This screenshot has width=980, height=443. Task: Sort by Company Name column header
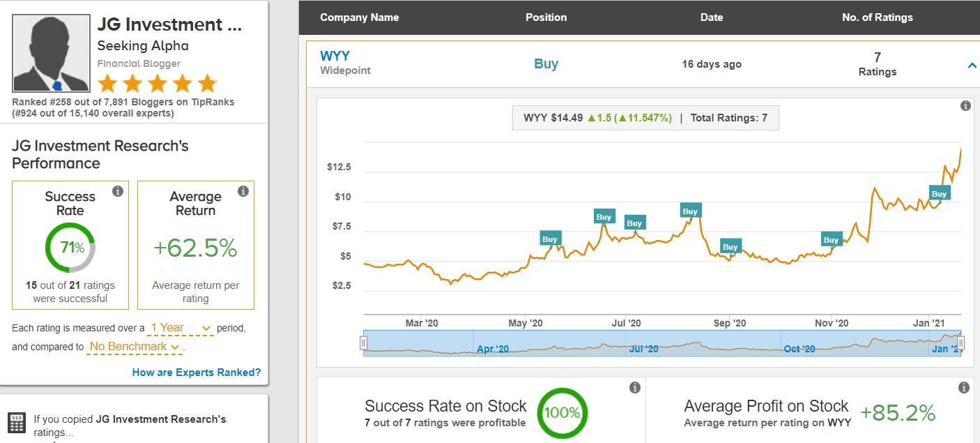(x=360, y=17)
